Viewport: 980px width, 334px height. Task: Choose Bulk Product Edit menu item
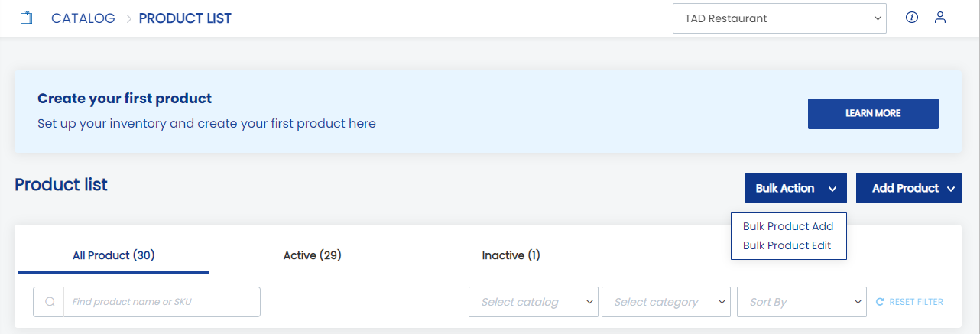pos(787,245)
